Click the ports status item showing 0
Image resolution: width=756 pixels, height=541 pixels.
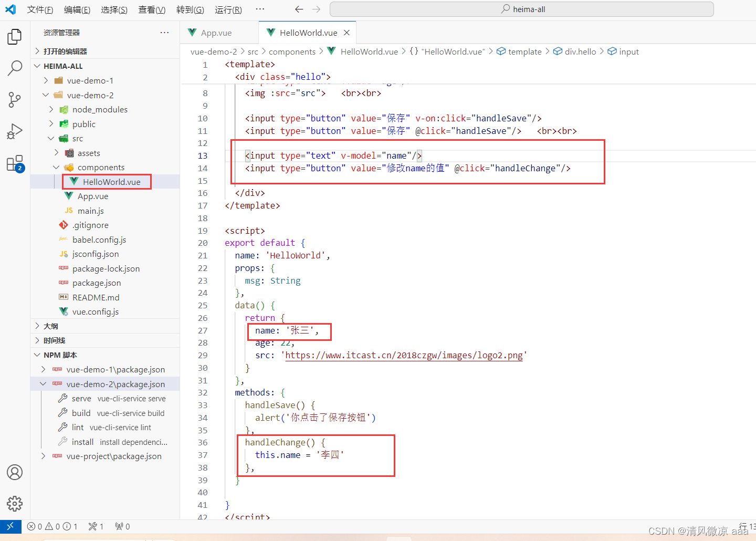click(x=122, y=526)
